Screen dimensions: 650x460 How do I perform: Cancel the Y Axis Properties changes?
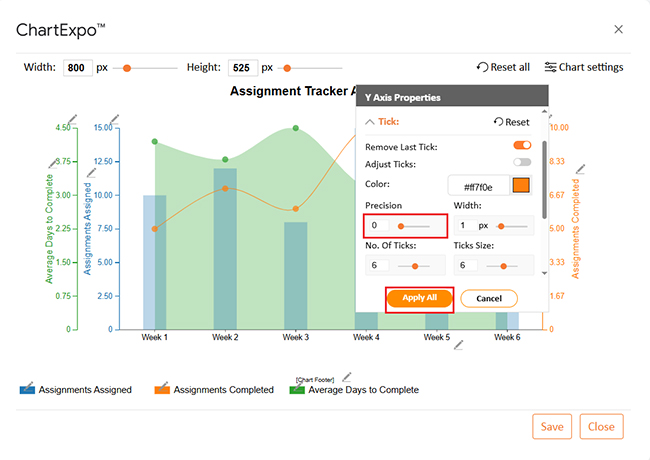pos(488,298)
